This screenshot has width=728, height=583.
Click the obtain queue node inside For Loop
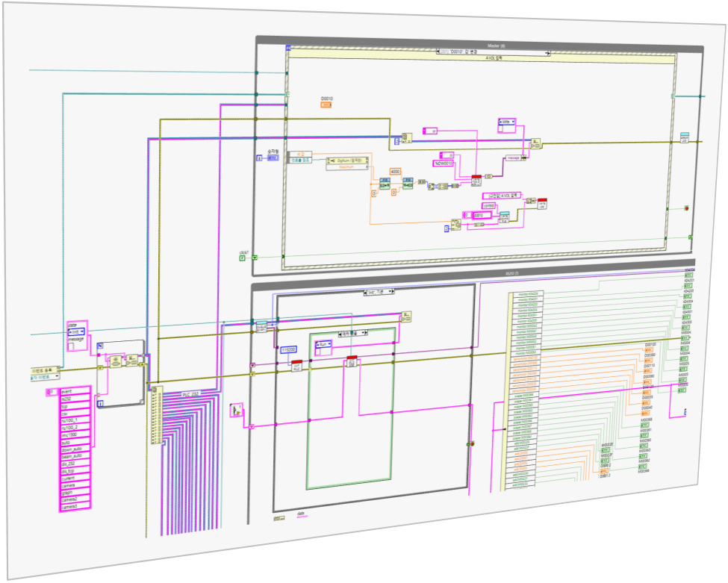tap(116, 361)
